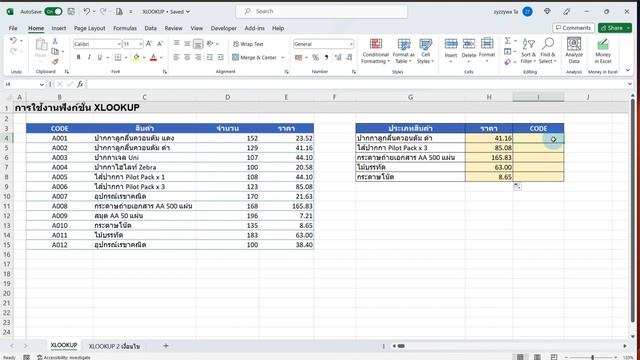640x360 pixels.
Task: Apply Percent Style format
Action: tap(316, 58)
